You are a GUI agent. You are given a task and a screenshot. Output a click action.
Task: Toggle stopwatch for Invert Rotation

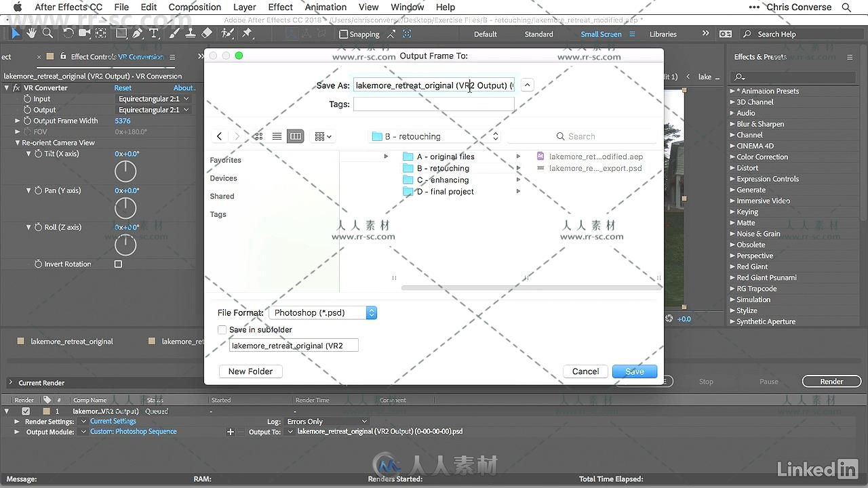pyautogui.click(x=39, y=264)
